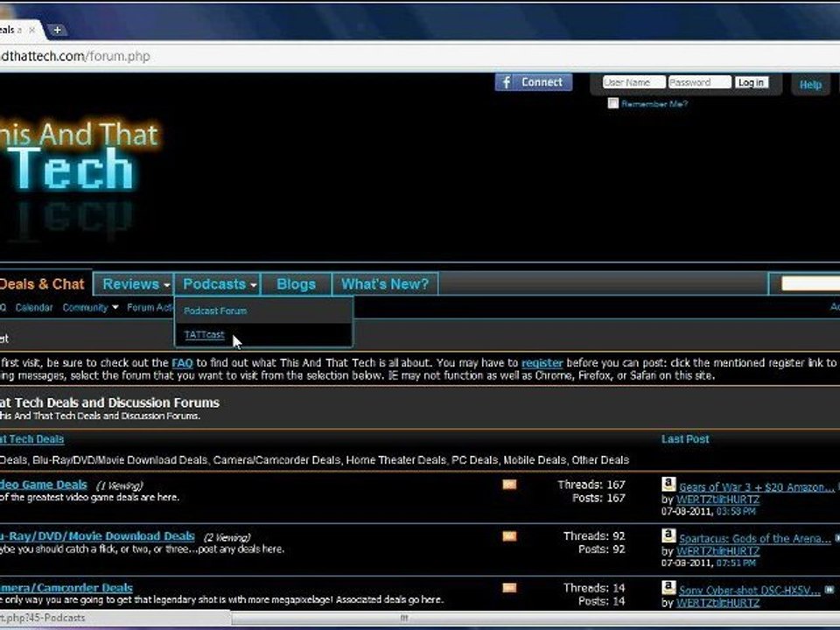Open the Gears of War 3 + $20 Amazon post
This screenshot has height=630, width=840.
pos(756,487)
